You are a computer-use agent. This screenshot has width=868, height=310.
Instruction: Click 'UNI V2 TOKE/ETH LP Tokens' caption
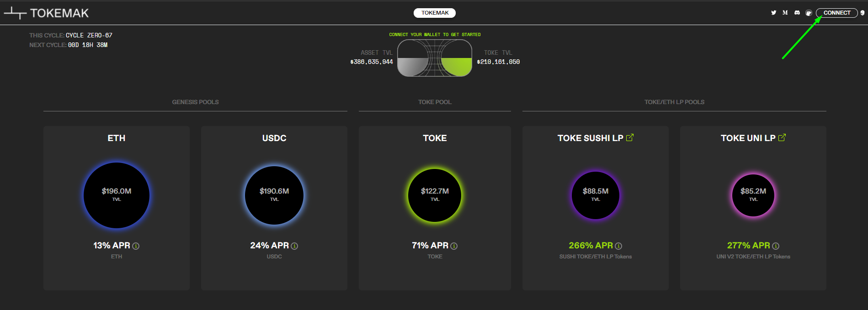coord(753,257)
